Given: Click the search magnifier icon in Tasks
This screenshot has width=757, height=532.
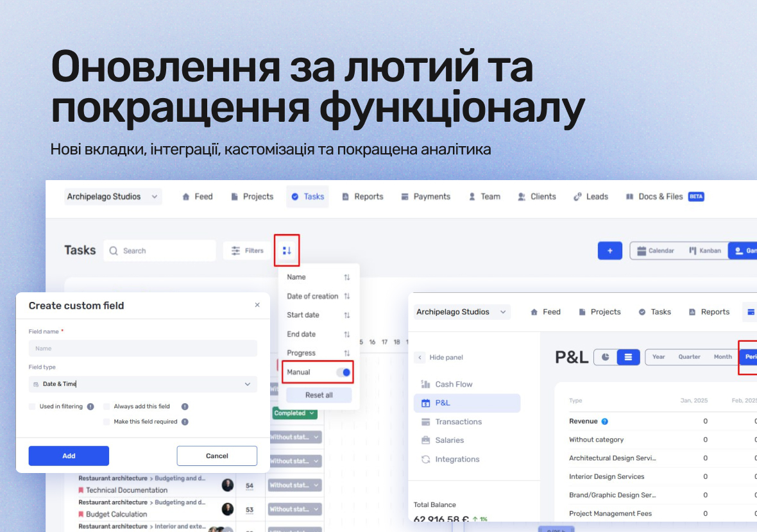Looking at the screenshot, I should tap(114, 251).
